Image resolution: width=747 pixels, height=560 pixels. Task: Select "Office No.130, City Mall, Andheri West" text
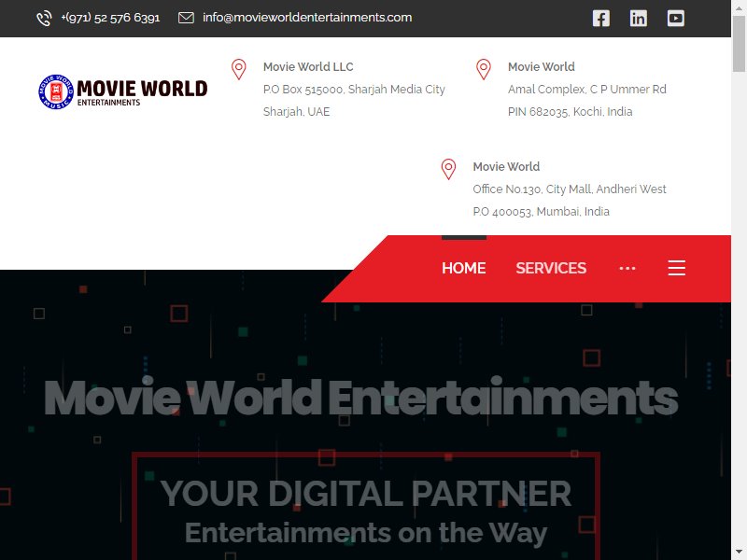pos(570,189)
